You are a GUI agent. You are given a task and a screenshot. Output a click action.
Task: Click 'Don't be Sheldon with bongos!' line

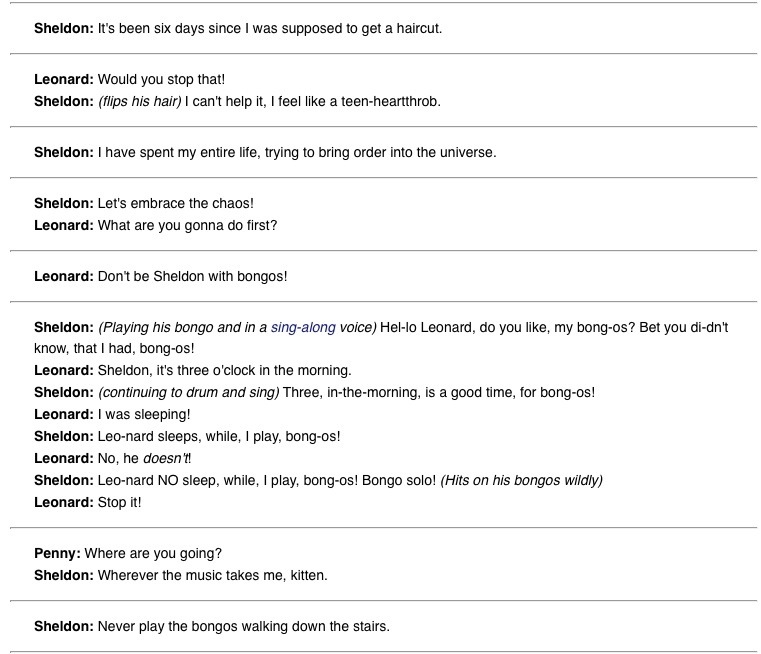click(192, 276)
